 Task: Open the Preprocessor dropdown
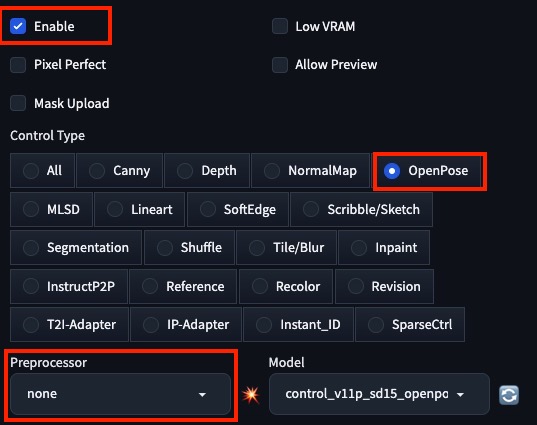pos(120,394)
